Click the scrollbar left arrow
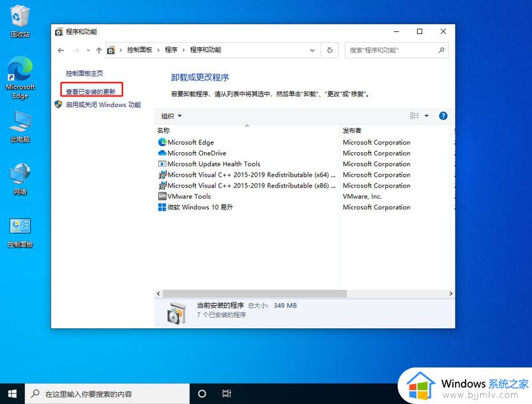Image resolution: width=532 pixels, height=404 pixels. [158, 294]
